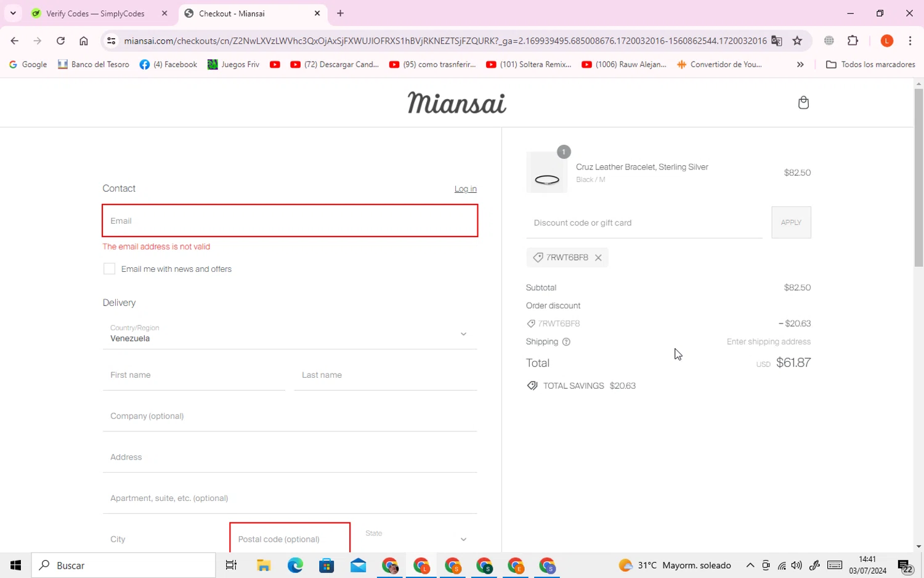Viewport: 924px width, 578px height.
Task: Click the Cruz Leather Bracelet thumbnail
Action: point(547,173)
